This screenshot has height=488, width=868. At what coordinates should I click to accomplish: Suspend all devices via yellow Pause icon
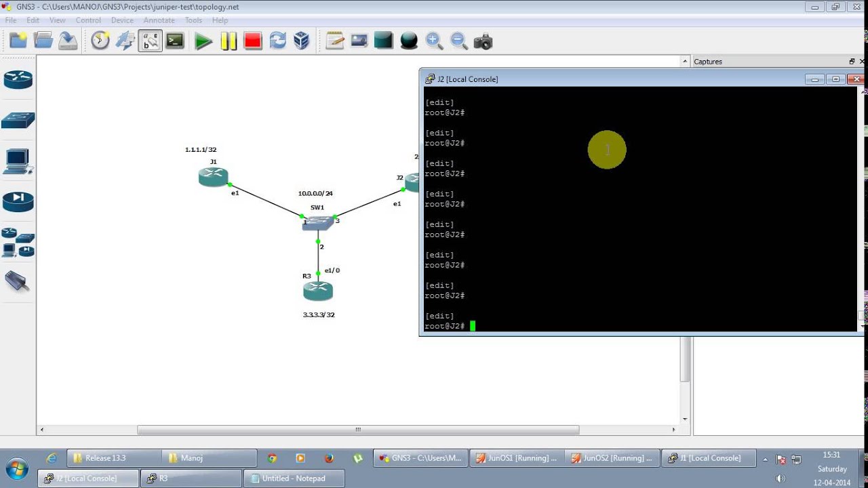[x=229, y=41]
